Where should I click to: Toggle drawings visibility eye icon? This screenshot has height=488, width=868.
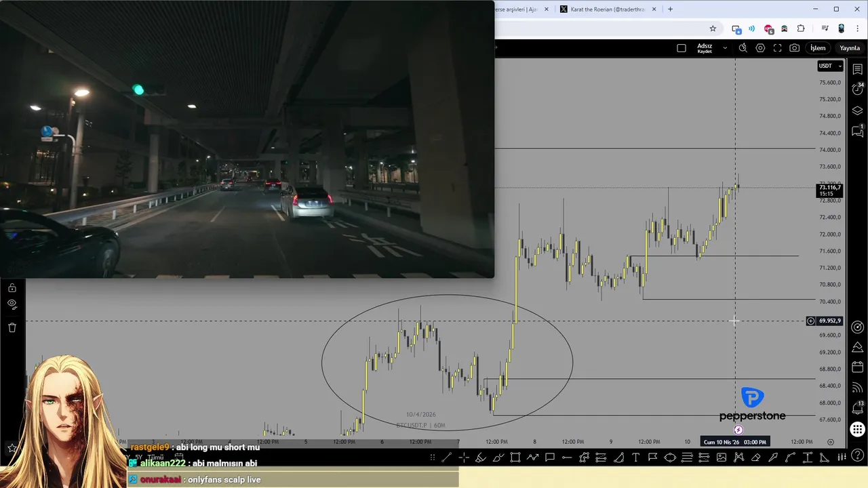12,304
